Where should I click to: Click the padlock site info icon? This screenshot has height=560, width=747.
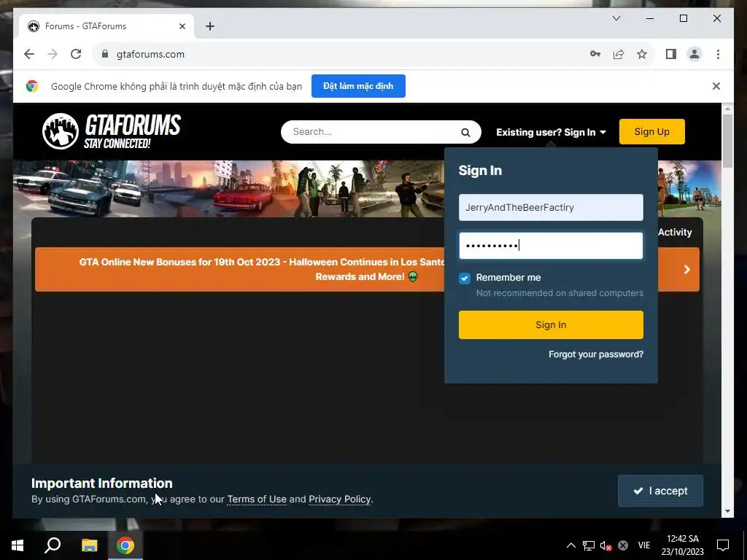(x=105, y=54)
